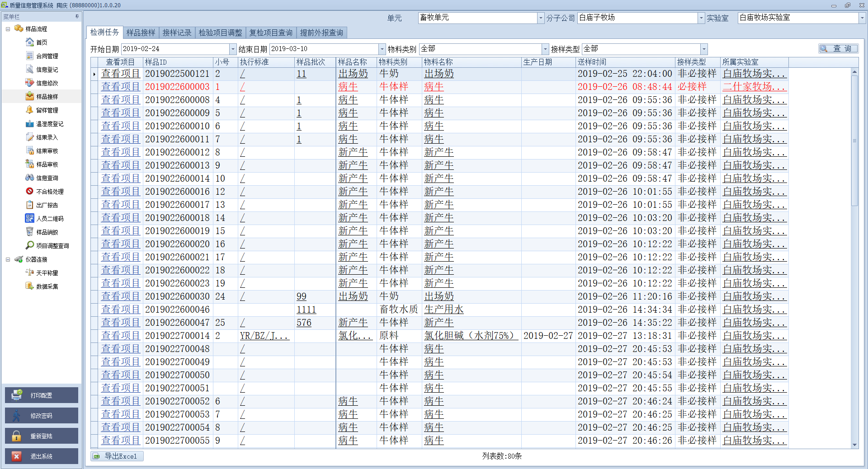
Task: Open 天平称重 under 仪器连接
Action: pos(47,273)
